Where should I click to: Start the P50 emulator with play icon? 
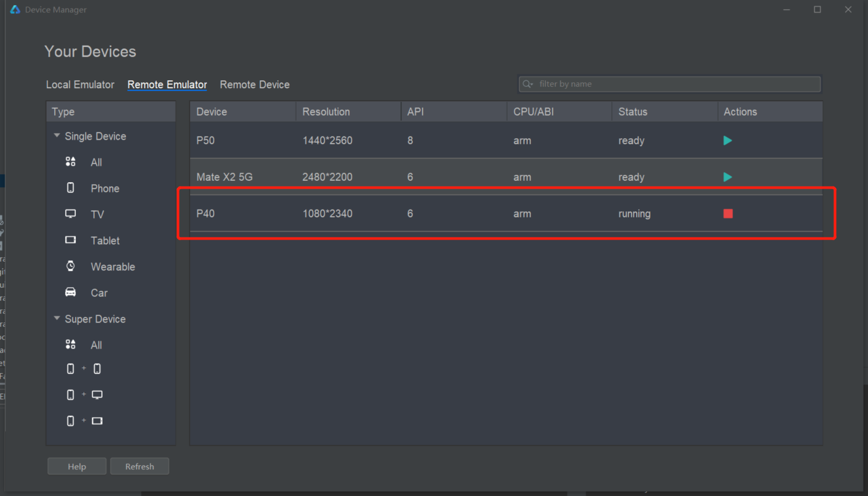(x=728, y=140)
